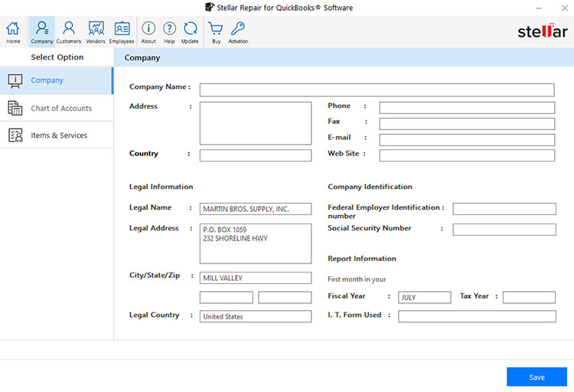This screenshot has width=574, height=392.
Task: Click the Company Name input field
Action: click(x=377, y=90)
